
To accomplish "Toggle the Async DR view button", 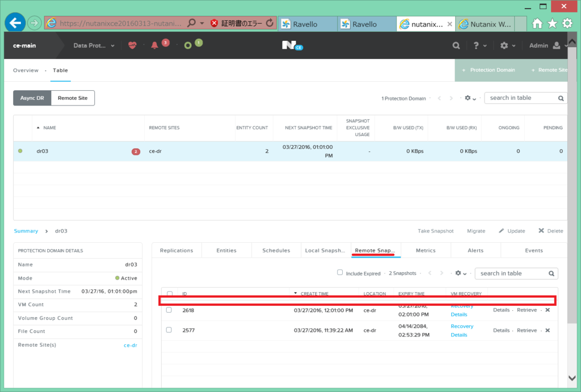I will point(32,98).
